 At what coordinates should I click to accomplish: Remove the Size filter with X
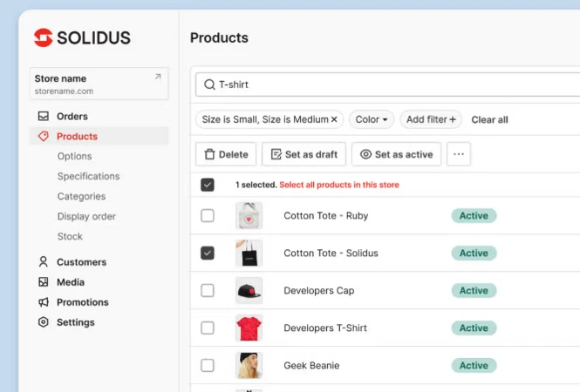(334, 119)
